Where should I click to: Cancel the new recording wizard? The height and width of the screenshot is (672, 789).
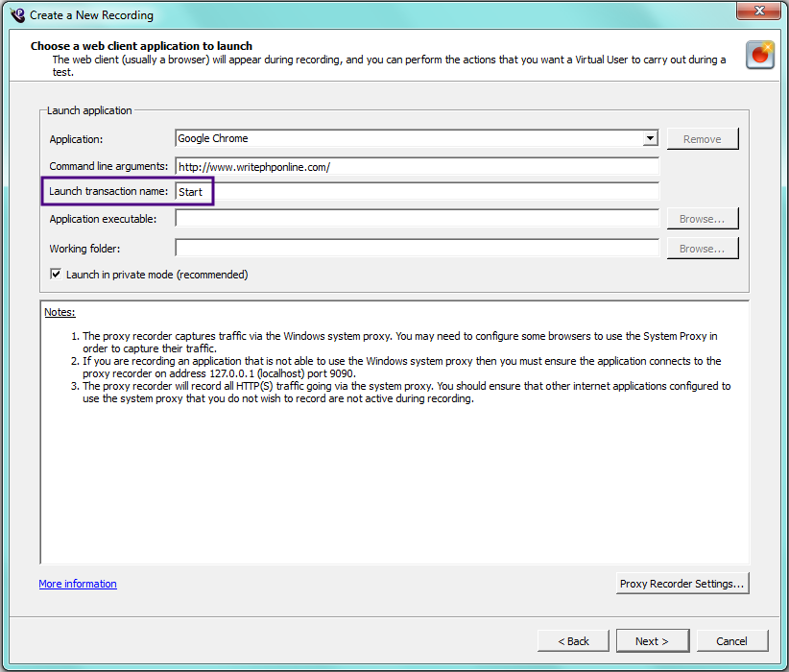point(731,641)
